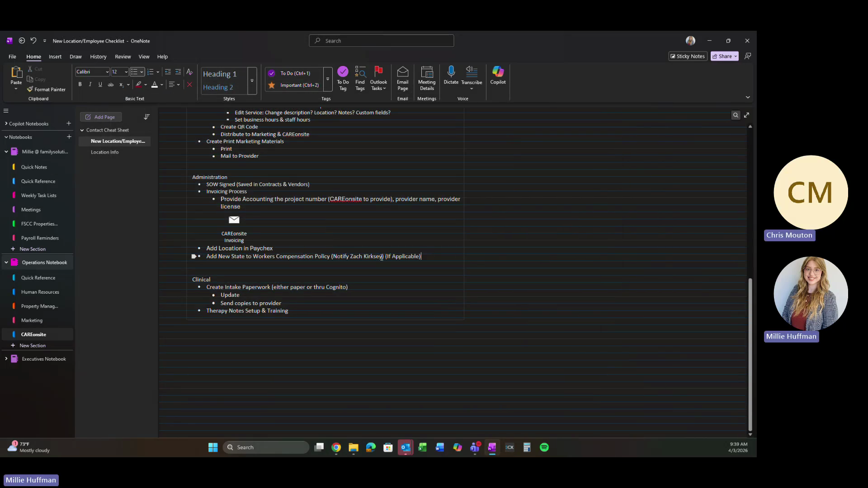Switch to the Review tab
The height and width of the screenshot is (488, 868).
[x=123, y=56]
